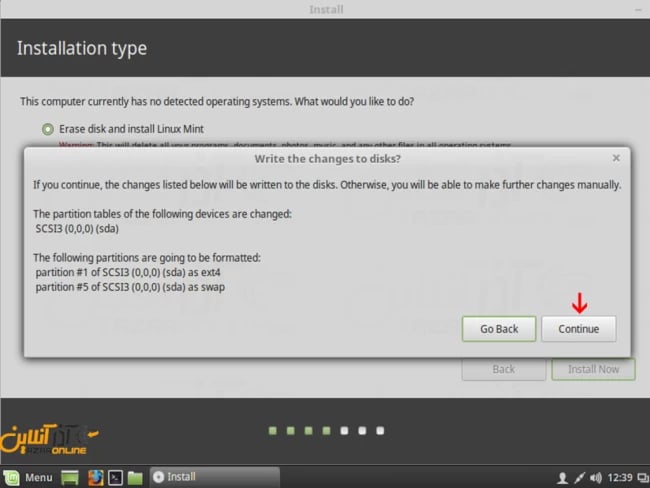Open the network connection tray icon
This screenshot has height=488, width=650.
tap(579, 478)
